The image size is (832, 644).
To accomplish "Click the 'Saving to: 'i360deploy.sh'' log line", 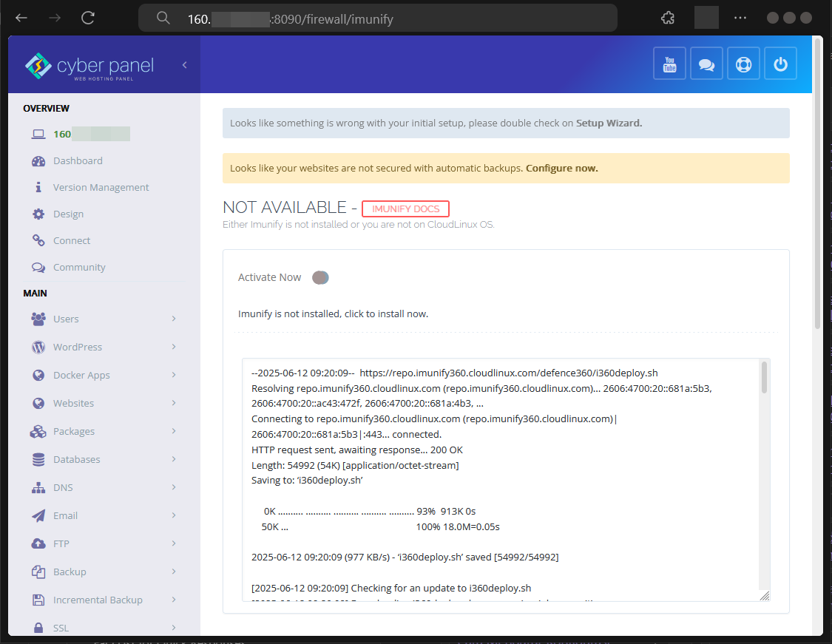I will (307, 481).
